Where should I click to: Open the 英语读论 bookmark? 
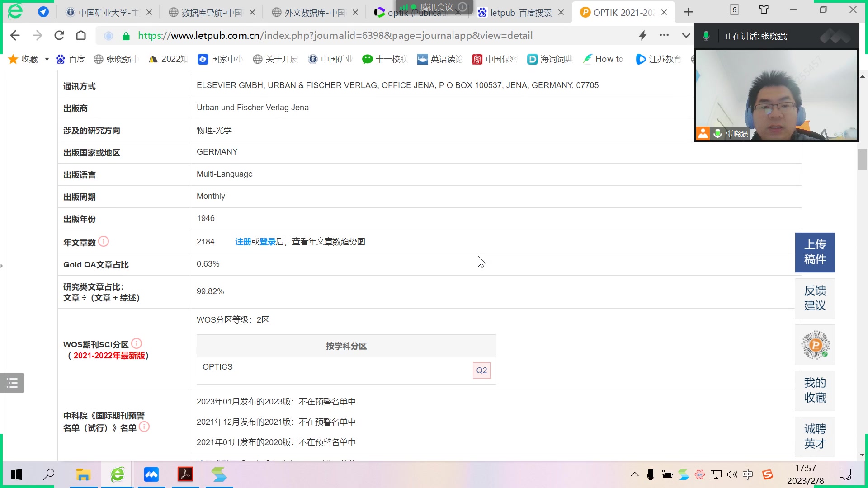click(x=440, y=59)
